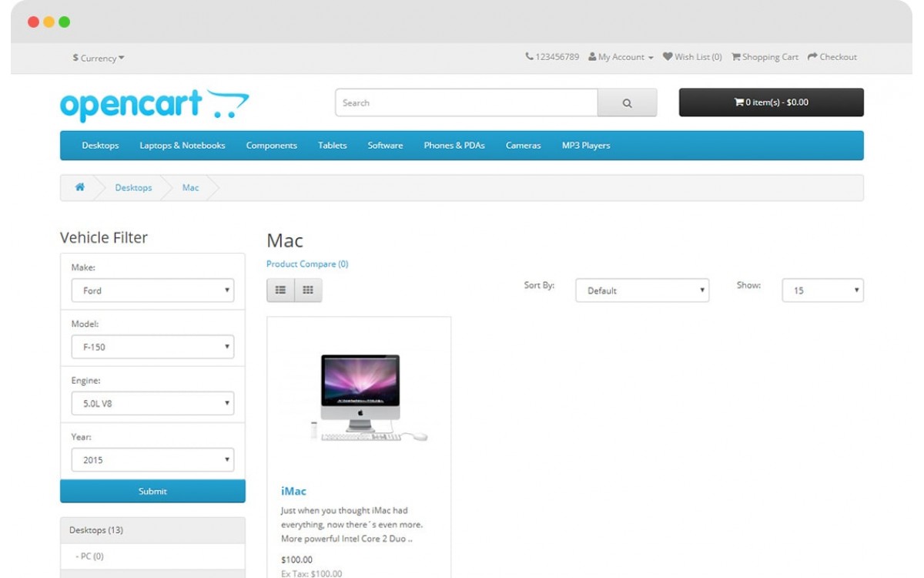Open the Engine dropdown showing 5.0L V8

click(152, 403)
